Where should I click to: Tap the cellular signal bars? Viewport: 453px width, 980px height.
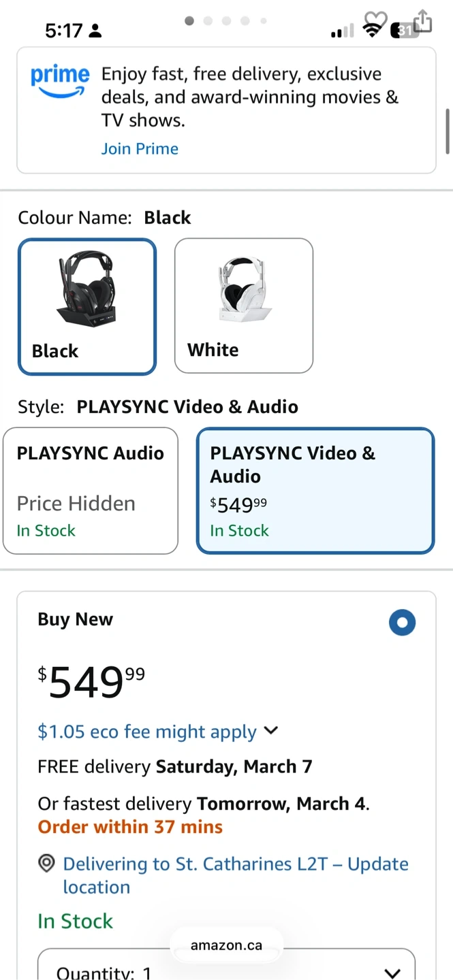pyautogui.click(x=342, y=31)
